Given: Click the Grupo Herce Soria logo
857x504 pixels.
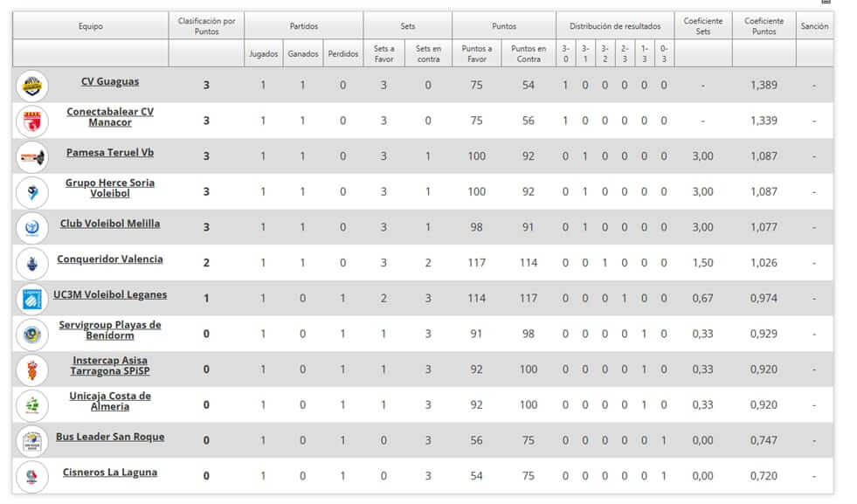Looking at the screenshot, I should [32, 191].
